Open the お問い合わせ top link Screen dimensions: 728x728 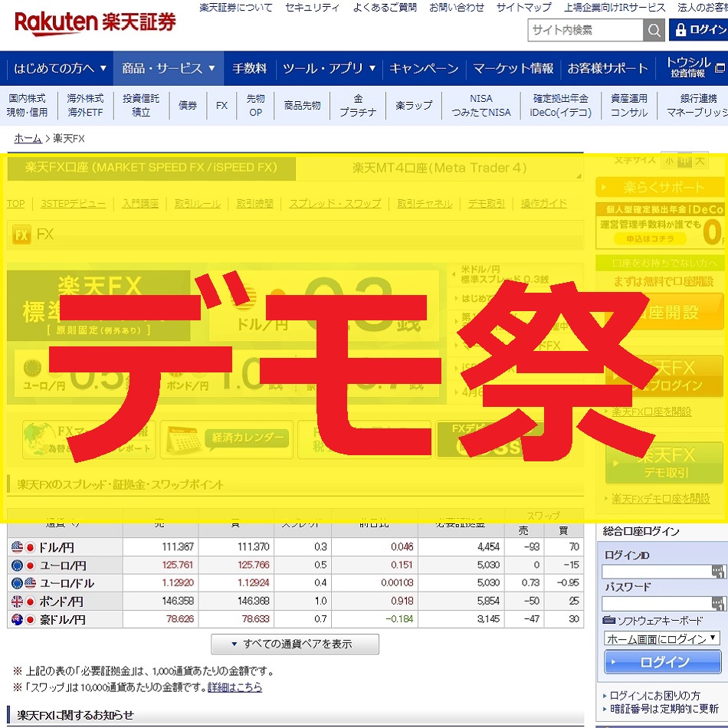(x=457, y=8)
